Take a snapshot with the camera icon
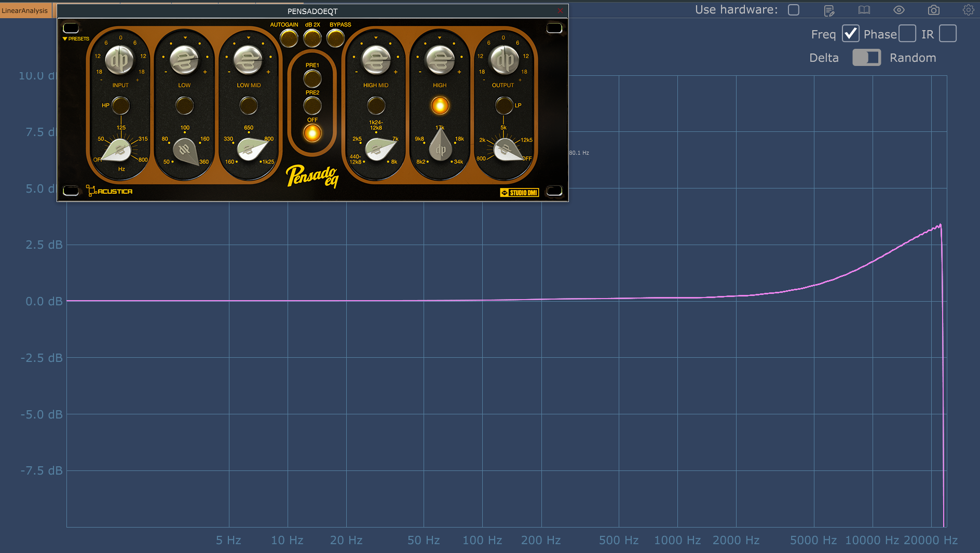 coord(933,10)
